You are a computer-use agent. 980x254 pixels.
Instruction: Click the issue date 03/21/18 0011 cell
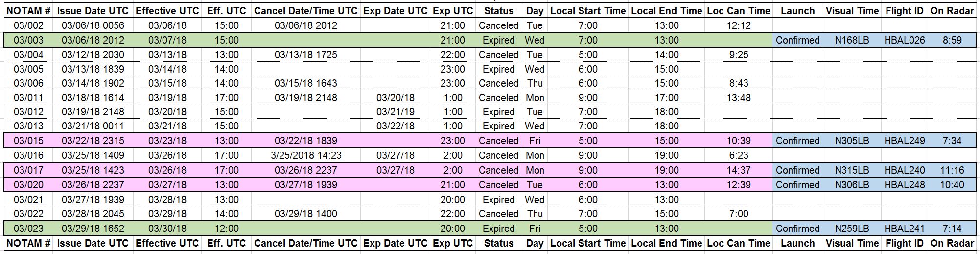pyautogui.click(x=93, y=126)
